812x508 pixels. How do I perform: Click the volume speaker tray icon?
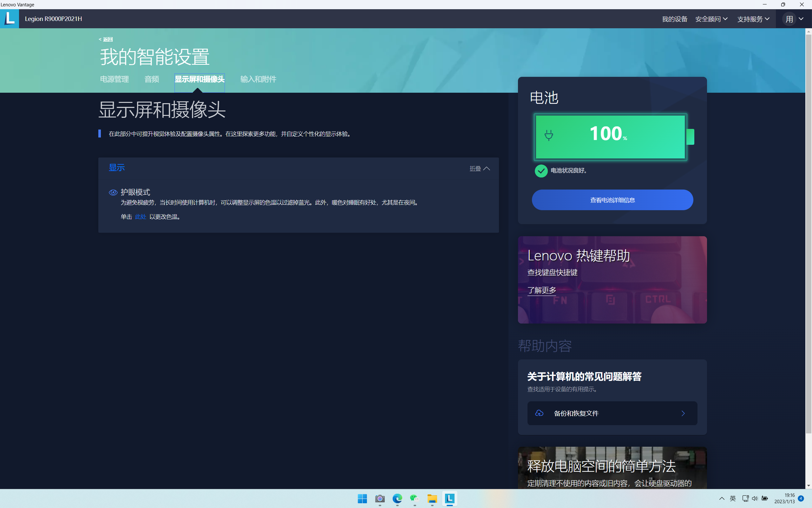(x=755, y=498)
